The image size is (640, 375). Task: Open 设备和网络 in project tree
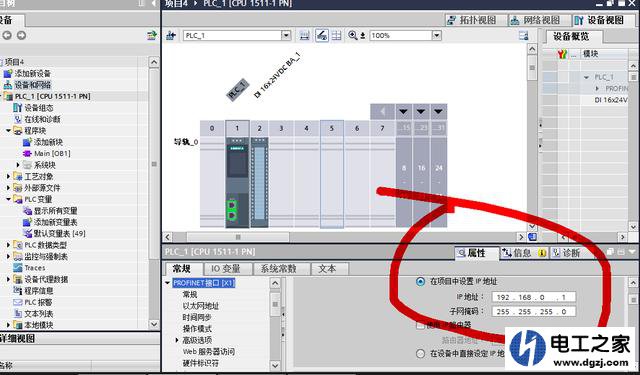click(33, 85)
